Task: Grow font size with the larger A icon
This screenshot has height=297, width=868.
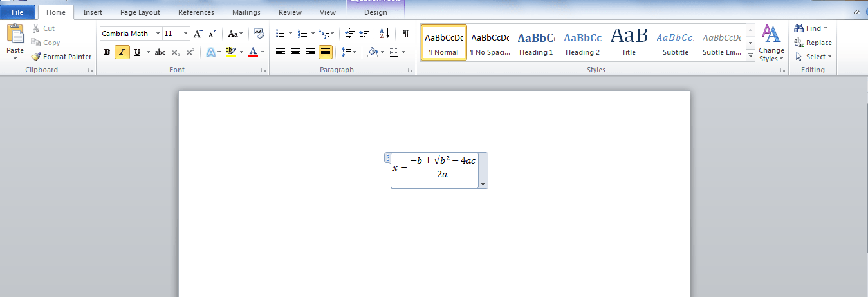Action: pyautogui.click(x=198, y=34)
